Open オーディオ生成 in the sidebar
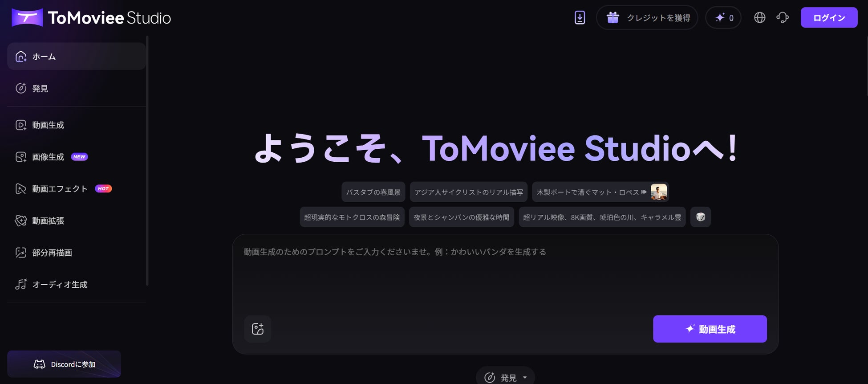 click(77, 284)
